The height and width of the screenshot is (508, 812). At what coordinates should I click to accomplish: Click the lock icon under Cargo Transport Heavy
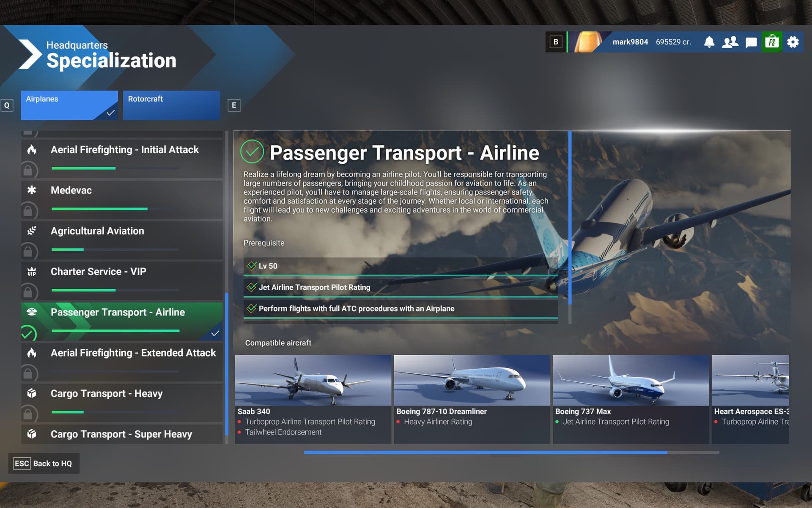[x=28, y=414]
